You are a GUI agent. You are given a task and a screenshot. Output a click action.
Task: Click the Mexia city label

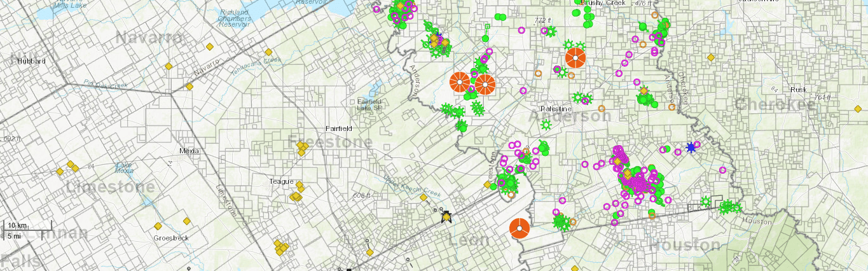click(x=189, y=151)
